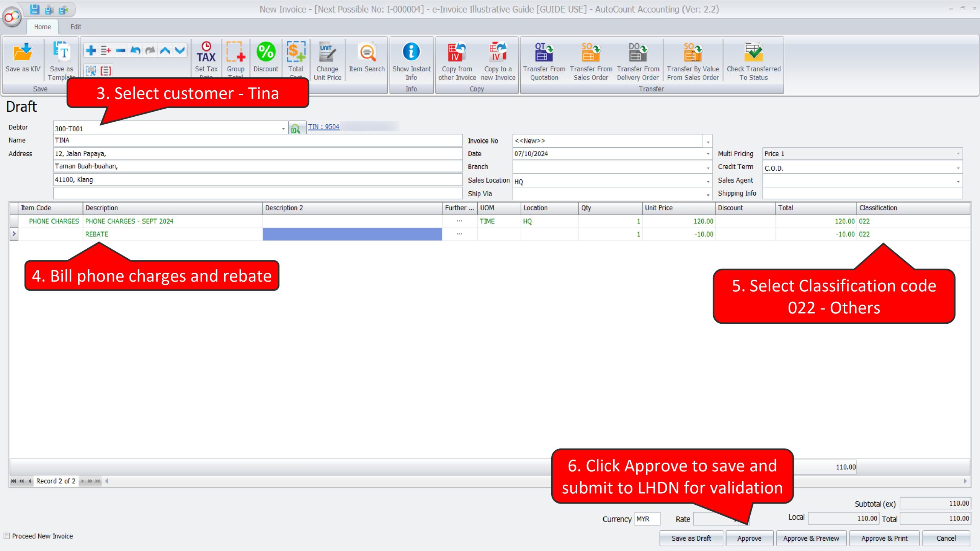Click Transfer By Value From Sales Order
This screenshot has height=551, width=980.
pyautogui.click(x=693, y=60)
